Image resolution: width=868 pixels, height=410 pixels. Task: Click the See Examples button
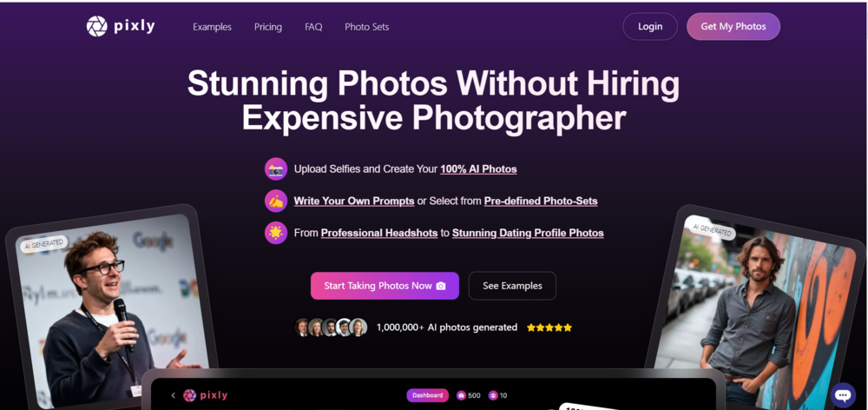(x=512, y=286)
